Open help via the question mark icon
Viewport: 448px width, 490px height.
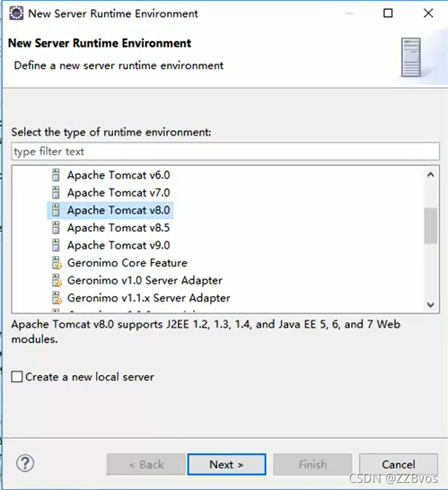pos(25,463)
